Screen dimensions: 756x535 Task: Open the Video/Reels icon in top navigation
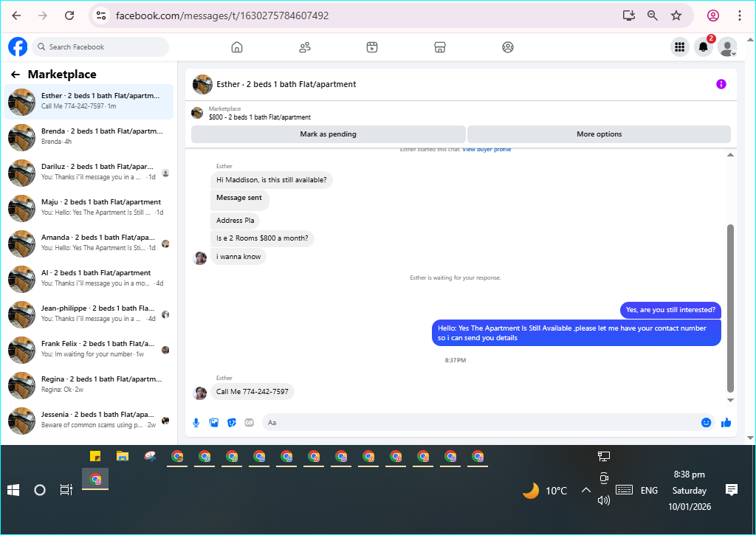(x=372, y=47)
